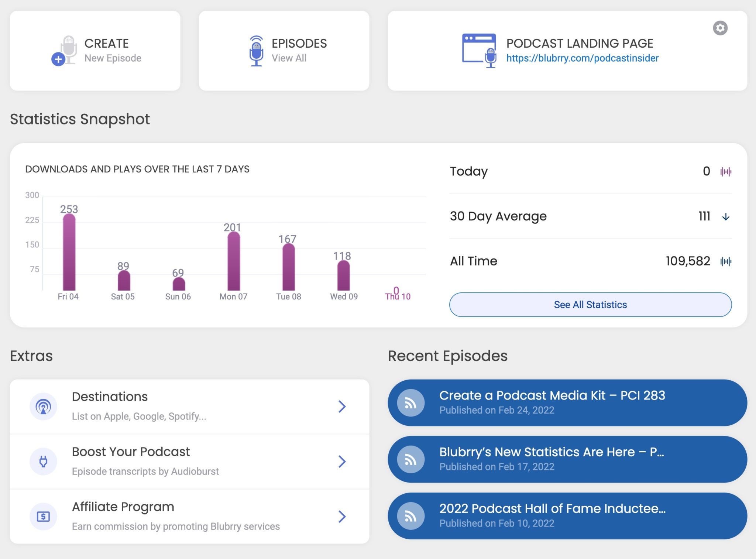Viewport: 756px width, 559px height.
Task: Click the settings gear on the landing page card
Action: (720, 28)
